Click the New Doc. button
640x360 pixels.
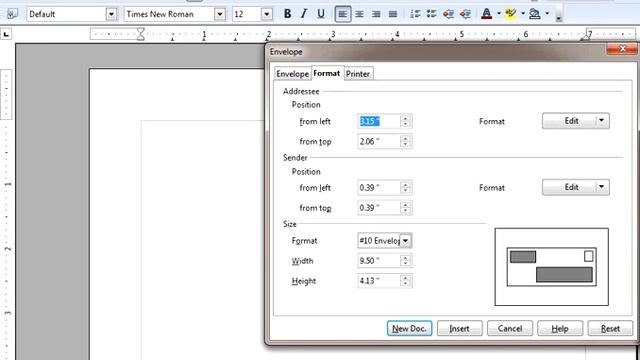click(x=409, y=328)
